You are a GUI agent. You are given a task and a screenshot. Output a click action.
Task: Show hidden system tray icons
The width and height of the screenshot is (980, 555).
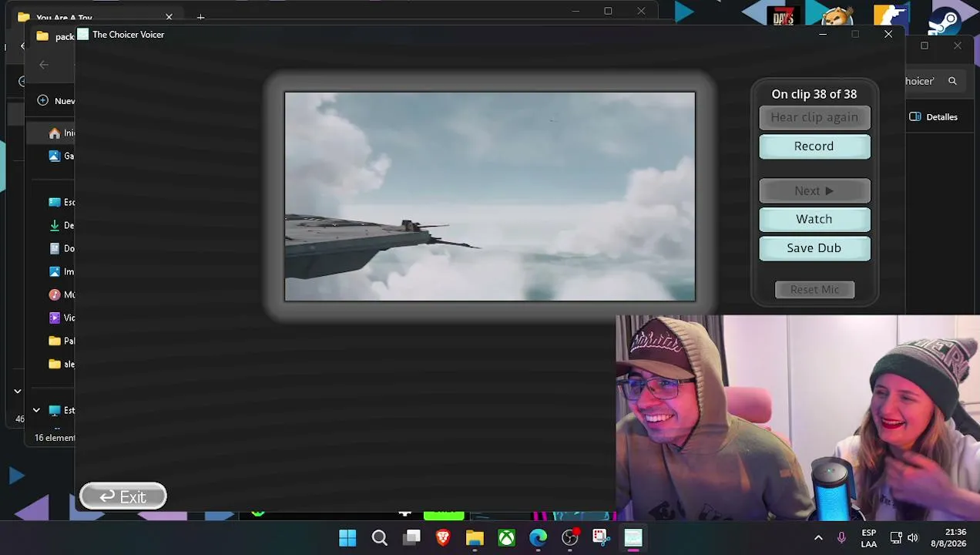tap(818, 538)
